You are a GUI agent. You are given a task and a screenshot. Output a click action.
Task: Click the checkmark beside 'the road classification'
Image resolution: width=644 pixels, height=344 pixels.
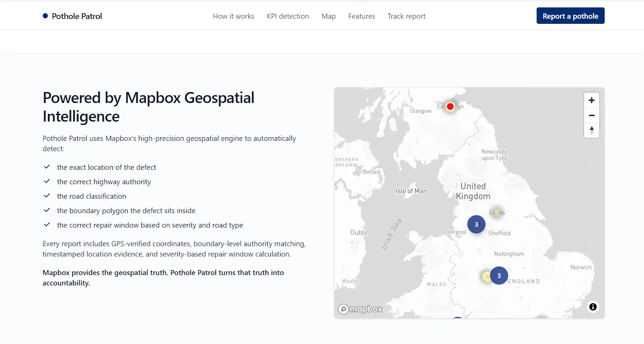pyautogui.click(x=47, y=196)
